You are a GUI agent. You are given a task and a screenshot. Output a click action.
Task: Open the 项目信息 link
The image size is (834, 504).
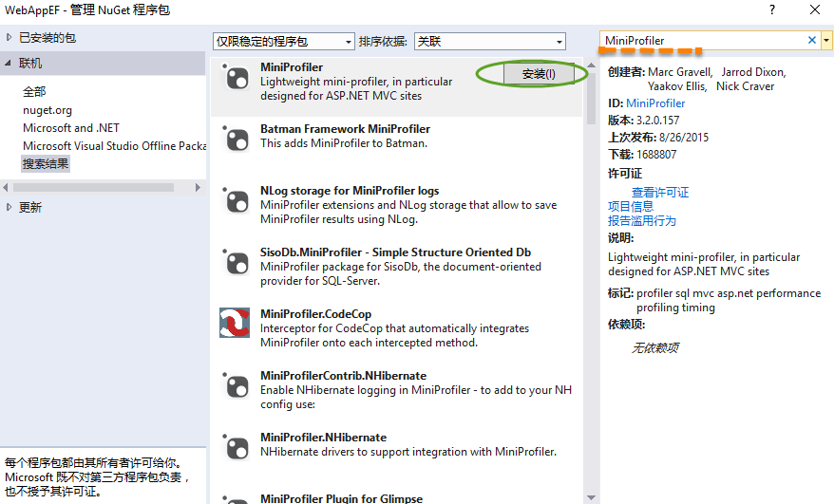631,206
